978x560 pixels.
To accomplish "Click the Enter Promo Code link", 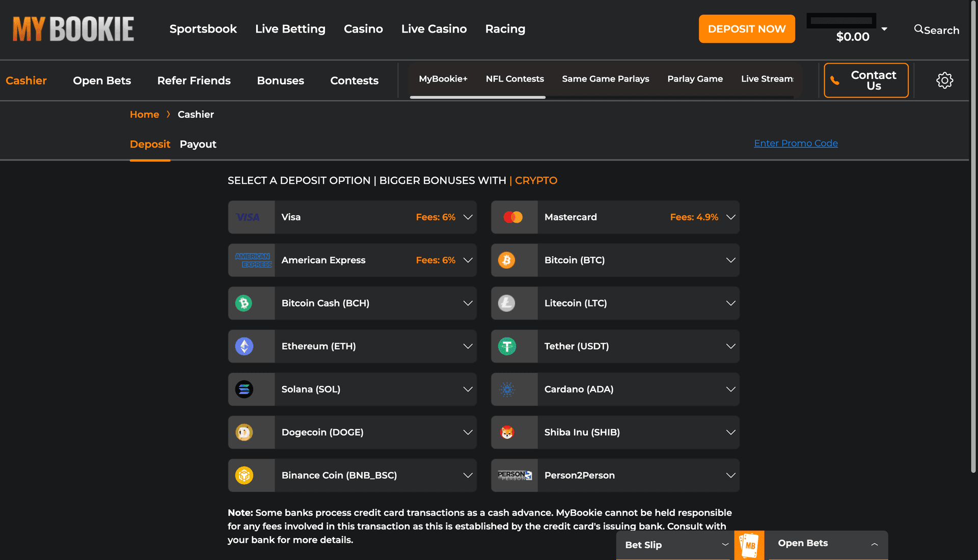I will (x=796, y=143).
